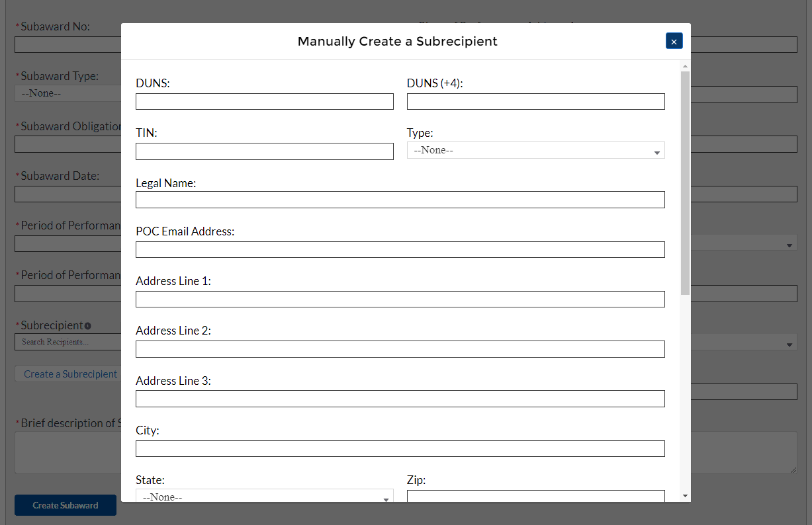Select the Address Line 3 field

coord(400,399)
